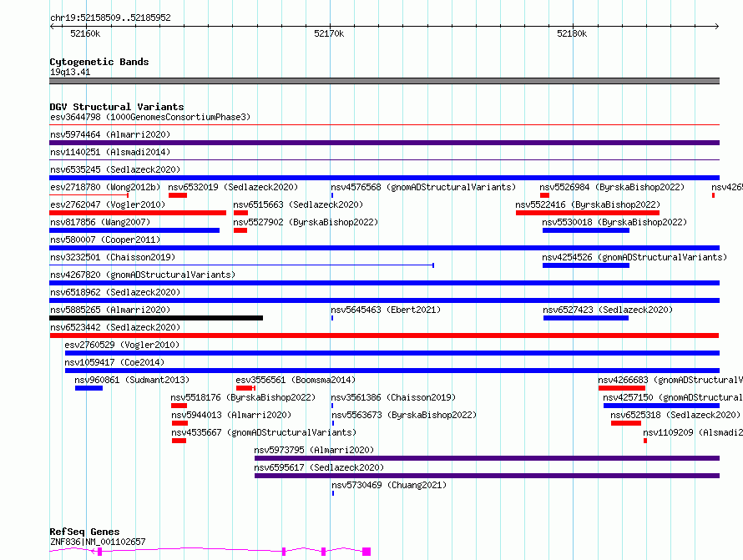Select esv2718780 Wong2012b variant label
The image size is (743, 560).
point(105,187)
